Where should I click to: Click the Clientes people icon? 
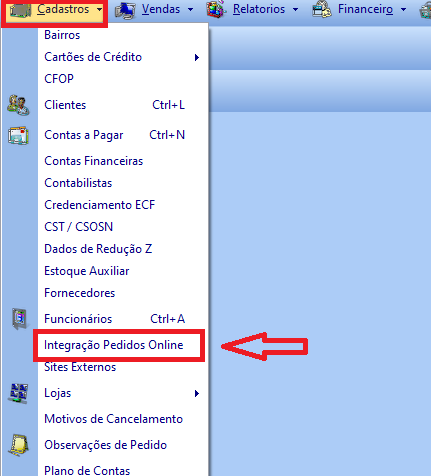click(x=18, y=105)
